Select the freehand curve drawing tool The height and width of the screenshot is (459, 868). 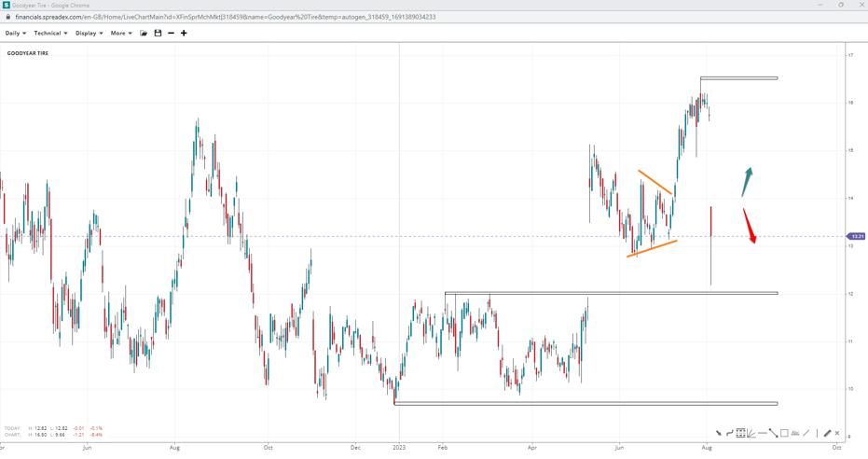[729, 433]
